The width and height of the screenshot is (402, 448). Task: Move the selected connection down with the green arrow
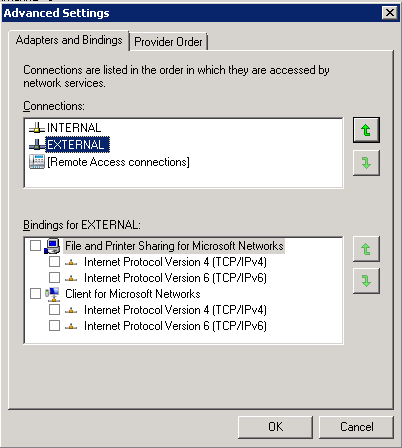366,163
